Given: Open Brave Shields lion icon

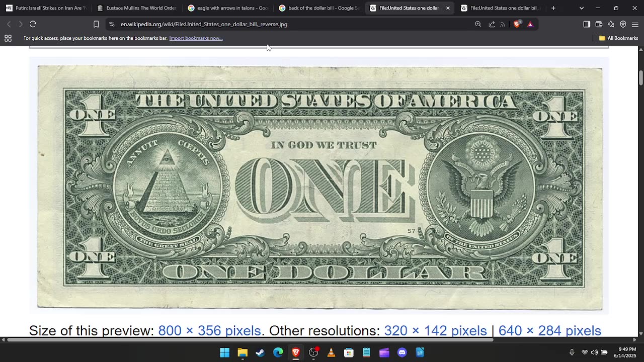Looking at the screenshot, I should coord(517,24).
